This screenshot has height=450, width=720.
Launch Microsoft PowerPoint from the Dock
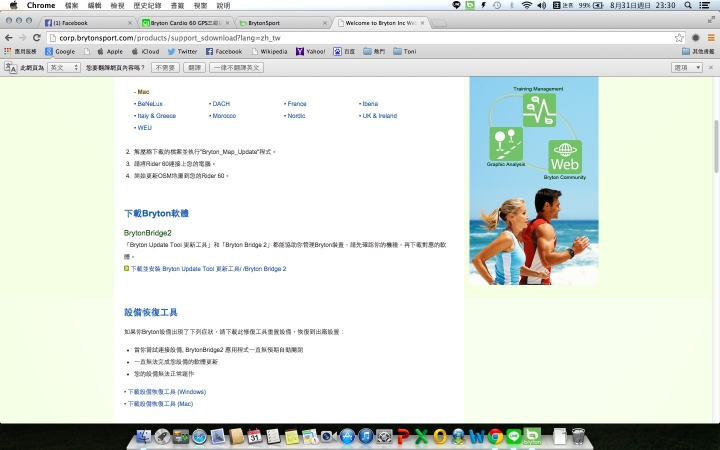[403, 436]
